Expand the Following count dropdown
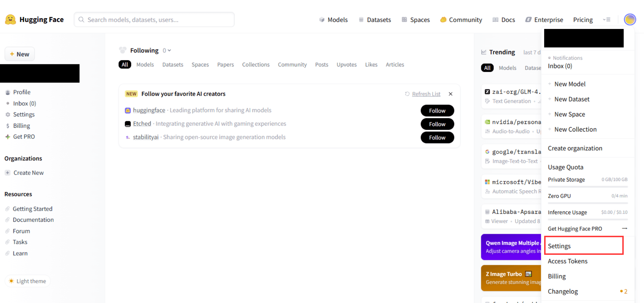The height and width of the screenshot is (303, 644). point(167,51)
